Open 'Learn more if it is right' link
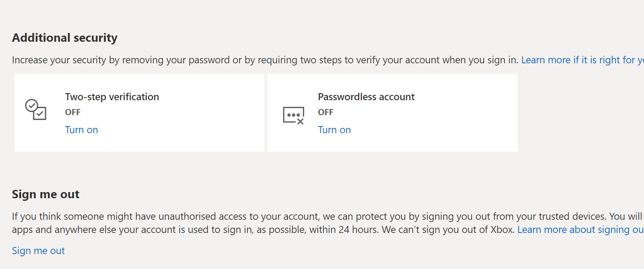The height and width of the screenshot is (269, 644). [x=582, y=60]
